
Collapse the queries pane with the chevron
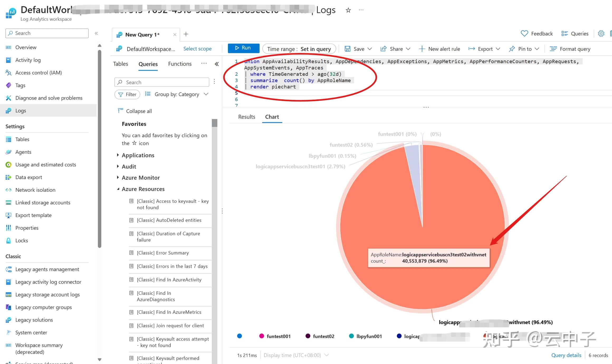tap(216, 64)
